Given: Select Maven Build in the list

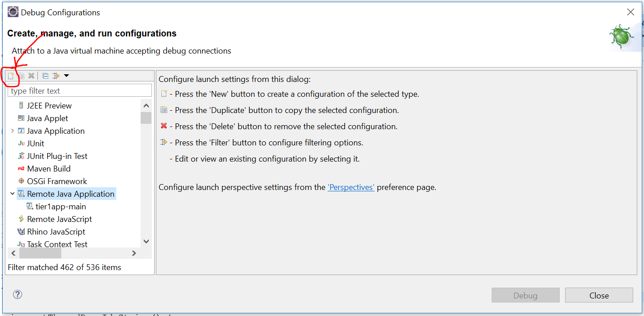Looking at the screenshot, I should (49, 169).
